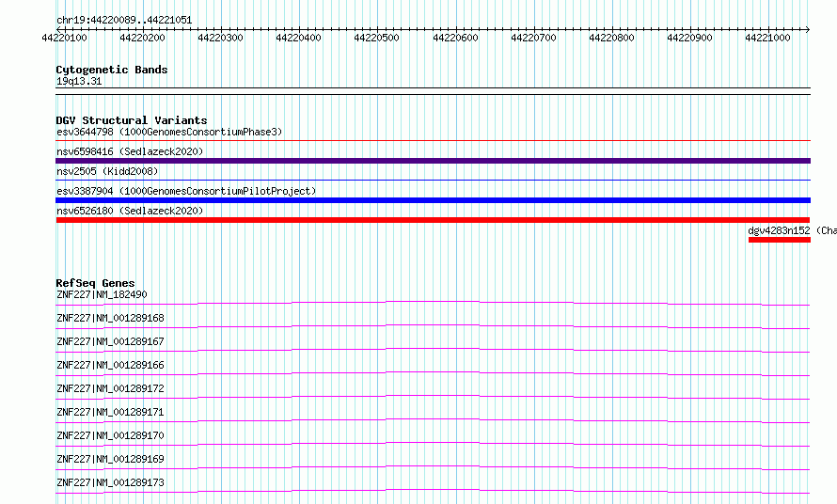Screen dimensions: 837x504
Task: Open variant label nsv6526180 (Sedlazeck2020)
Action: pyautogui.click(x=130, y=211)
